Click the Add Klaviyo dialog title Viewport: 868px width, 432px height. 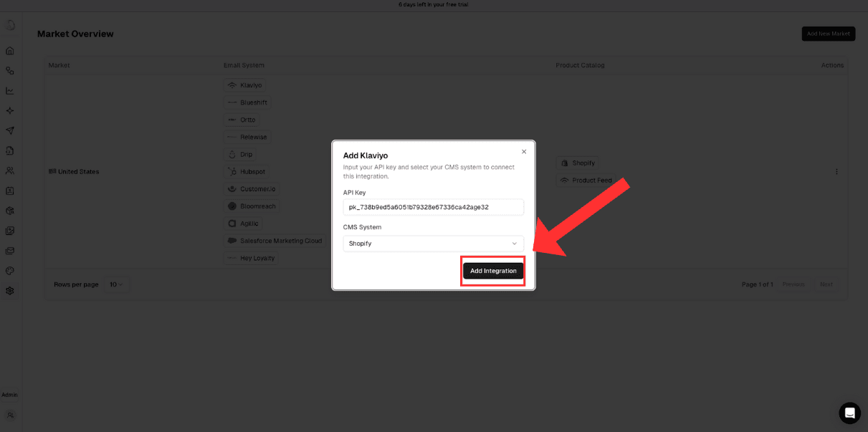coord(366,155)
